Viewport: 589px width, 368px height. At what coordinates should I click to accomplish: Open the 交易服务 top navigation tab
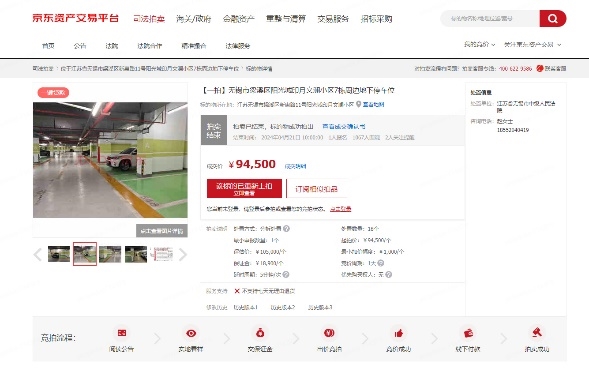click(x=333, y=19)
